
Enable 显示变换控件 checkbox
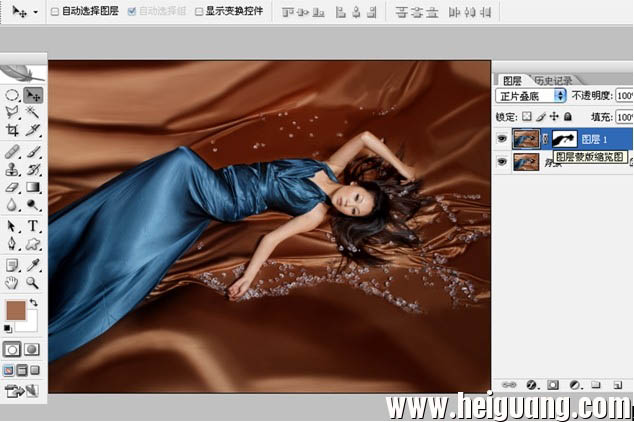(x=199, y=12)
